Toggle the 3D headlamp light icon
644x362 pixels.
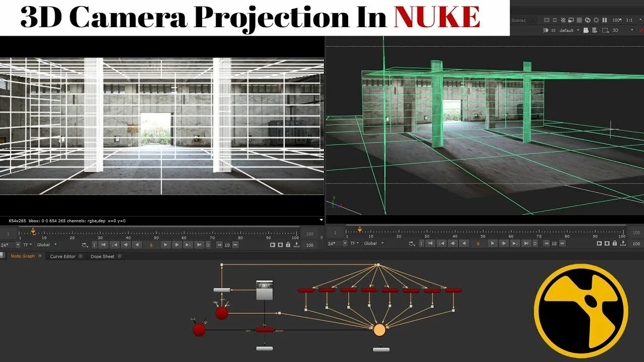point(545,30)
